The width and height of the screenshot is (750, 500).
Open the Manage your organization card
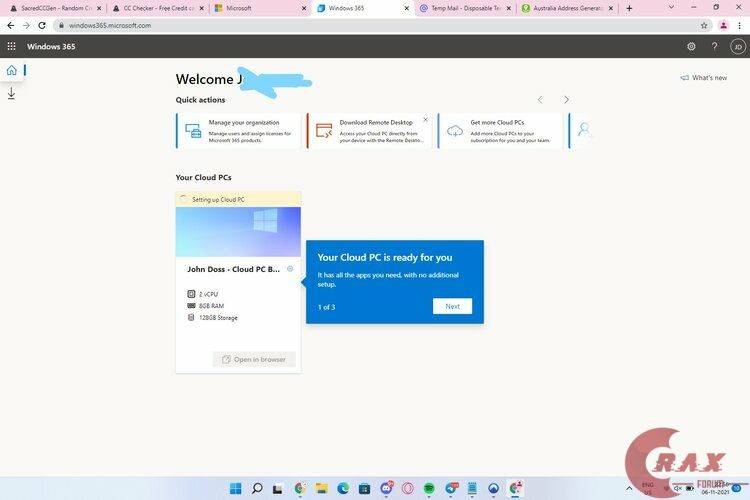pyautogui.click(x=238, y=131)
